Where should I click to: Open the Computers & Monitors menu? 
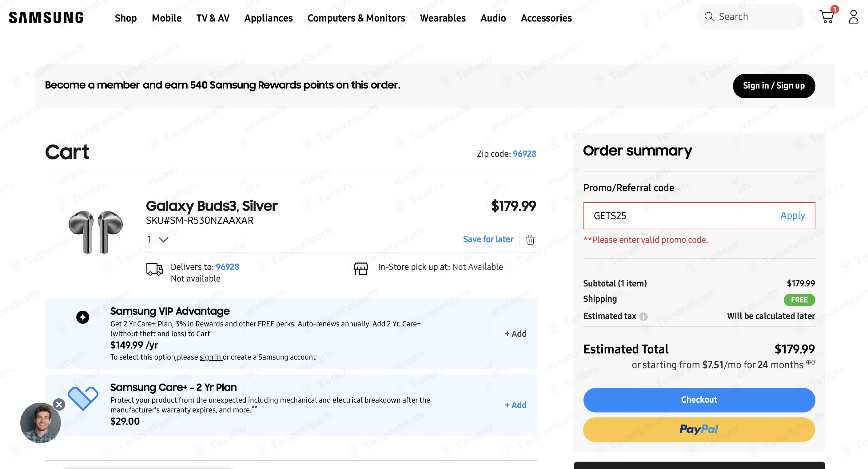(356, 18)
